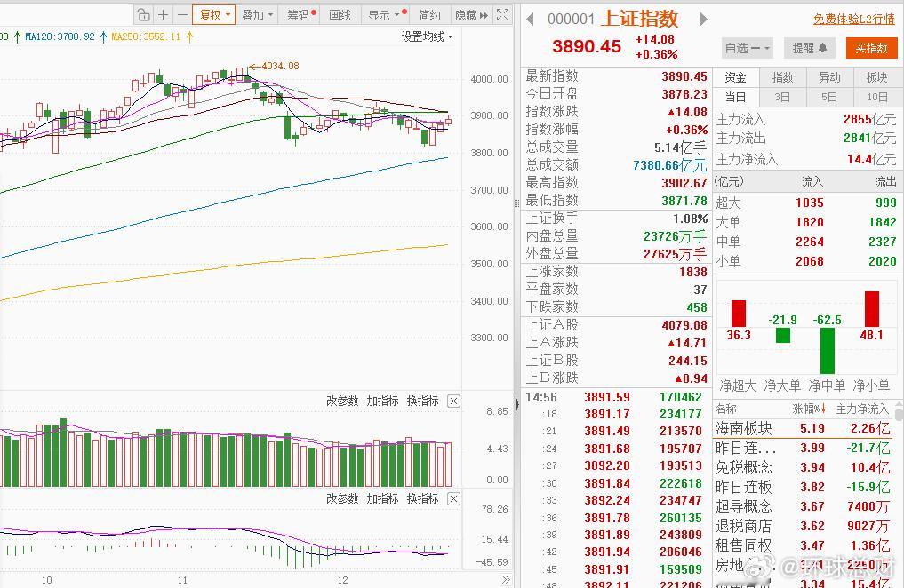The height and width of the screenshot is (588, 904).
Task: Activate the 画线 drawing tool
Action: (x=340, y=15)
